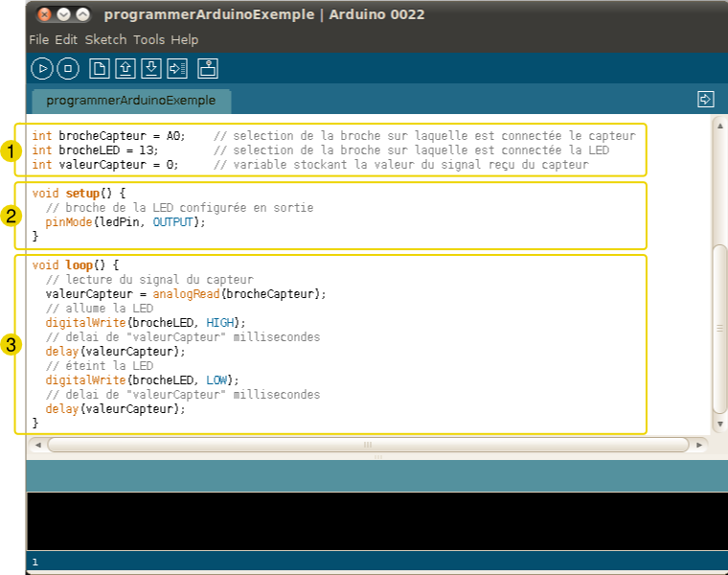The width and height of the screenshot is (728, 575).
Task: Click the Open sketch (up arrow) icon
Action: pos(125,69)
